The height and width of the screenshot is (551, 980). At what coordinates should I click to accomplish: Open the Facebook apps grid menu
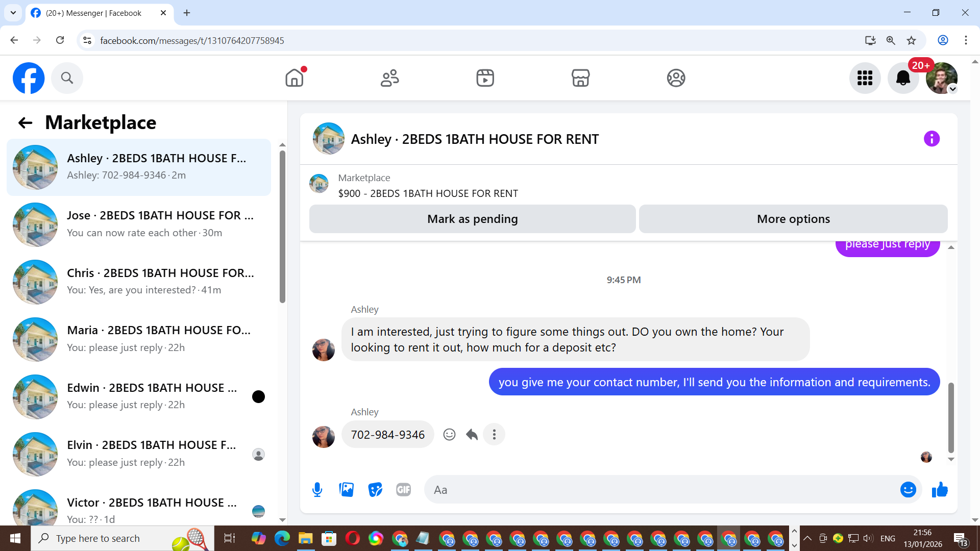pyautogui.click(x=865, y=78)
